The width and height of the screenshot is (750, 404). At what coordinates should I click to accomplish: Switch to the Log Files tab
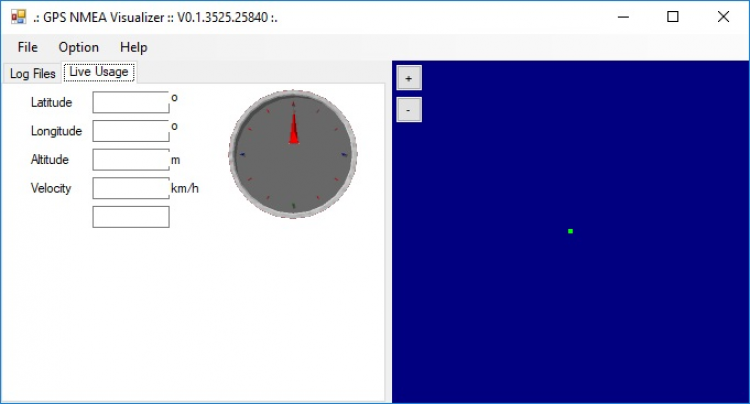tap(32, 73)
